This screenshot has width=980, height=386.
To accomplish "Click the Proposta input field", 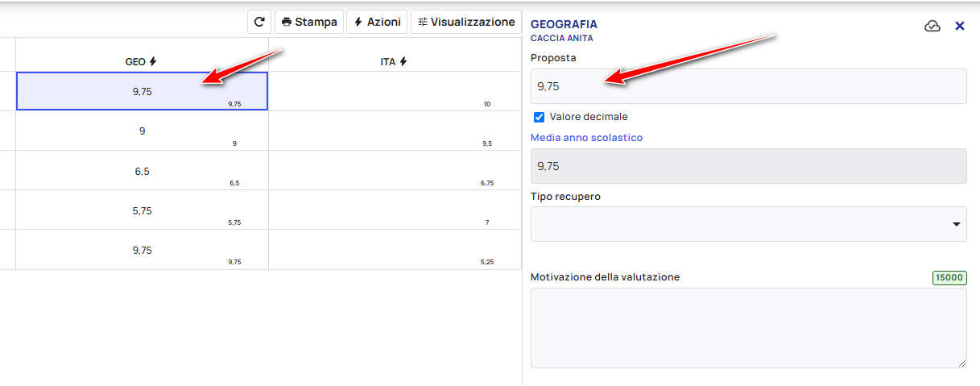I will [x=749, y=86].
